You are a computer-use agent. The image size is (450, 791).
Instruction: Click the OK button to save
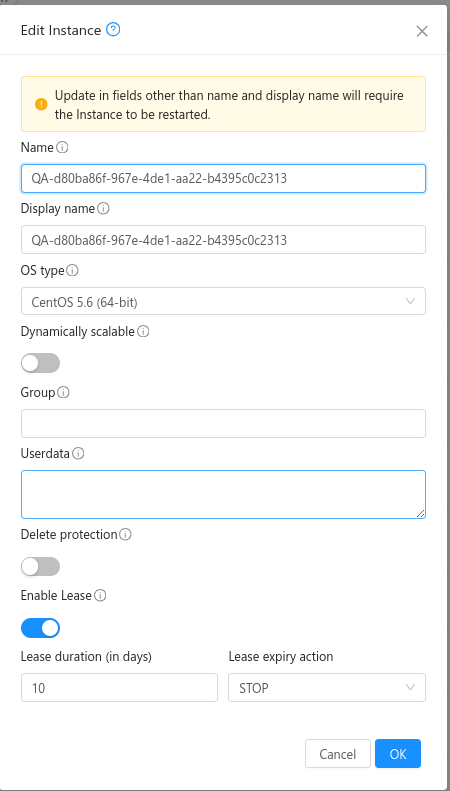(x=398, y=754)
